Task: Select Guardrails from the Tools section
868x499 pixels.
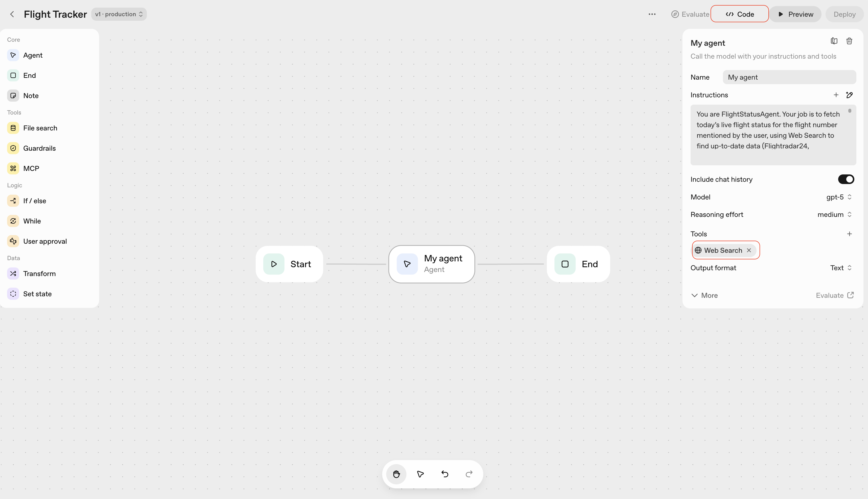Action: pyautogui.click(x=39, y=148)
